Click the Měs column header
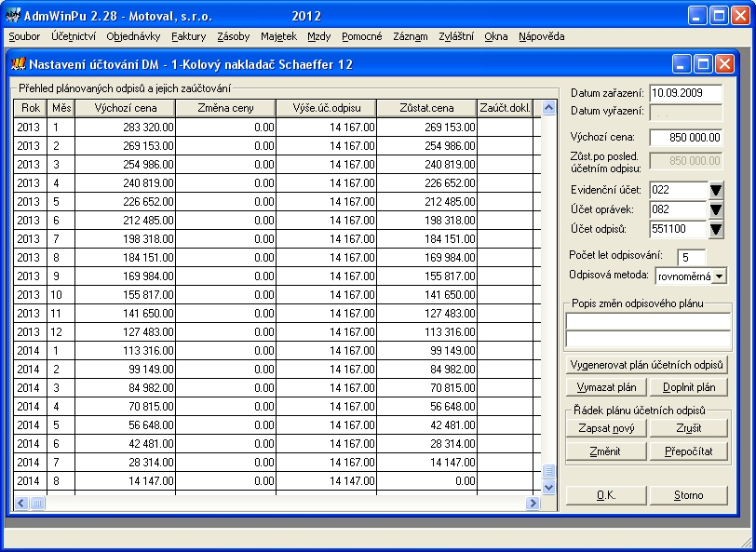Screen dimensions: 756x552 point(61,108)
